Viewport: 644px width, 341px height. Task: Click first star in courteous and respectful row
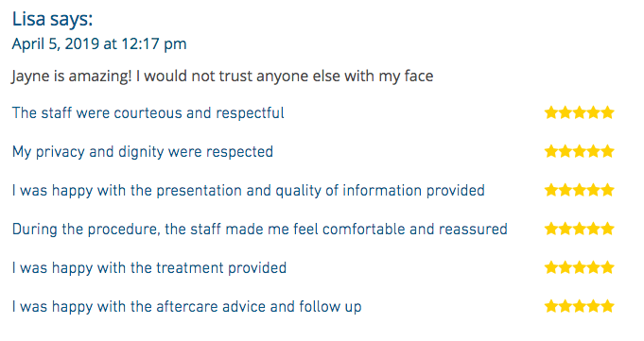(551, 112)
